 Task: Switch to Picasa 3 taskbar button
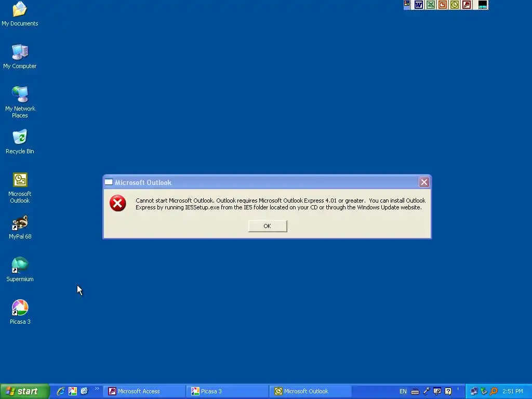pyautogui.click(x=228, y=391)
